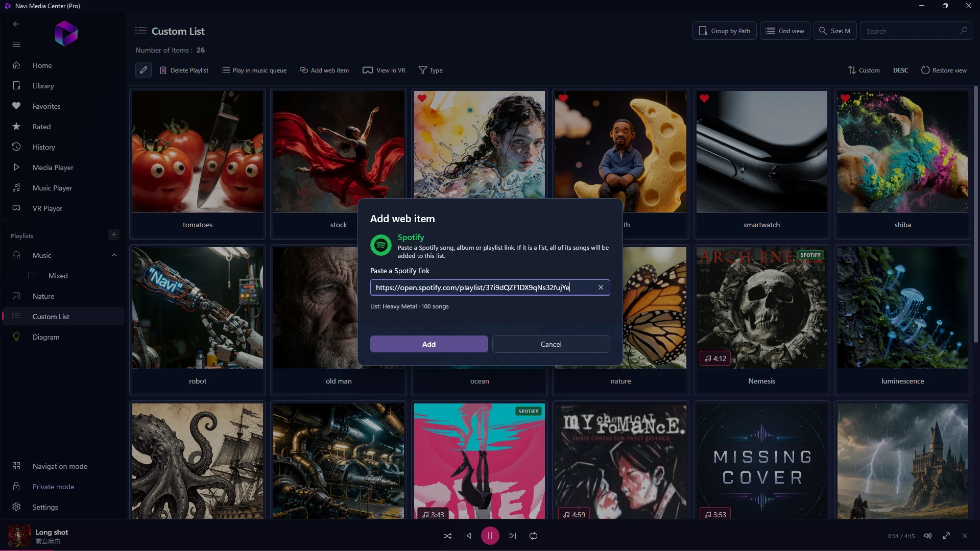Skip to next track
The height and width of the screenshot is (551, 980).
pos(512,536)
